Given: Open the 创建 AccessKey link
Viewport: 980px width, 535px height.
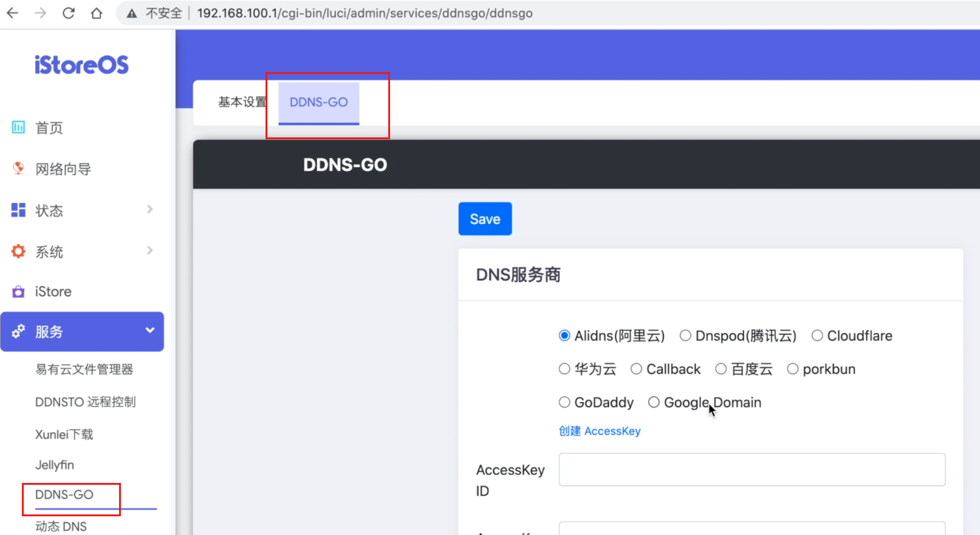Looking at the screenshot, I should (599, 431).
